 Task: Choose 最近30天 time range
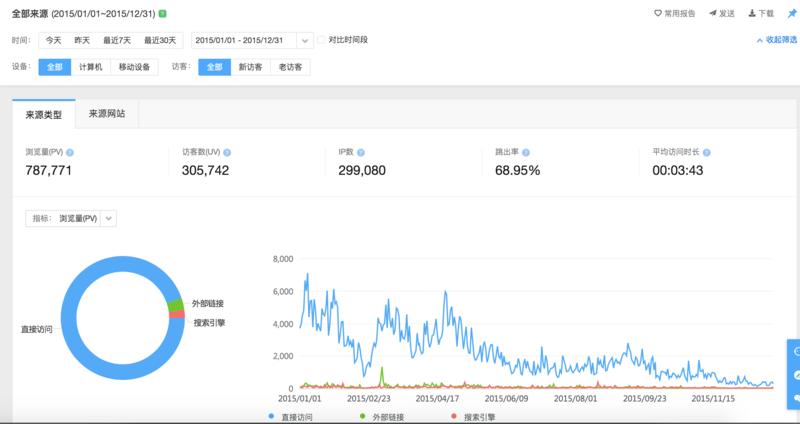click(x=160, y=40)
